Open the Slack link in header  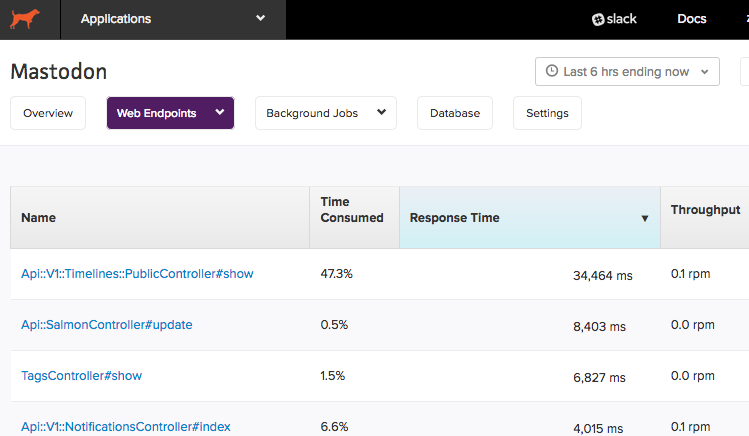[x=614, y=19]
